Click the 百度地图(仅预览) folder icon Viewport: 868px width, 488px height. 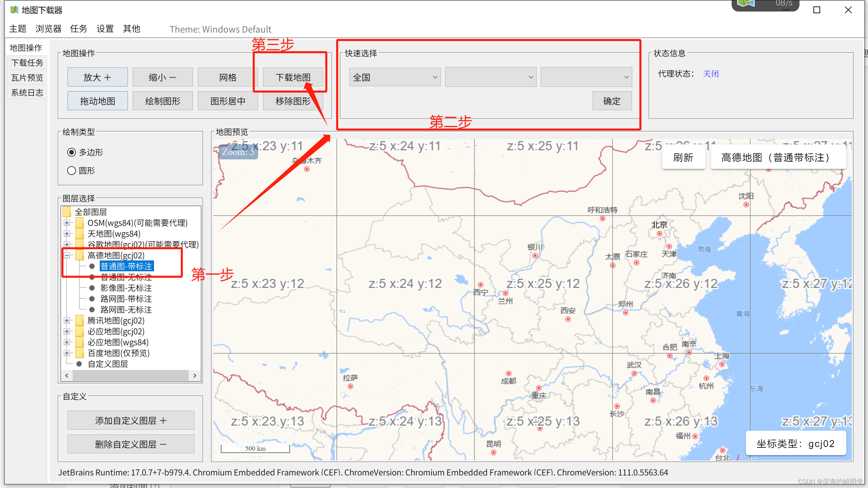(x=80, y=353)
